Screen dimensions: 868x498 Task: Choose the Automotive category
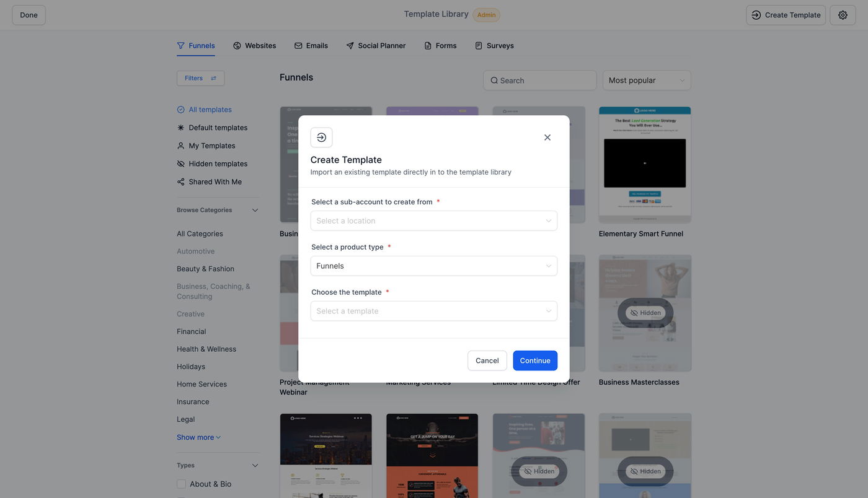tap(195, 251)
